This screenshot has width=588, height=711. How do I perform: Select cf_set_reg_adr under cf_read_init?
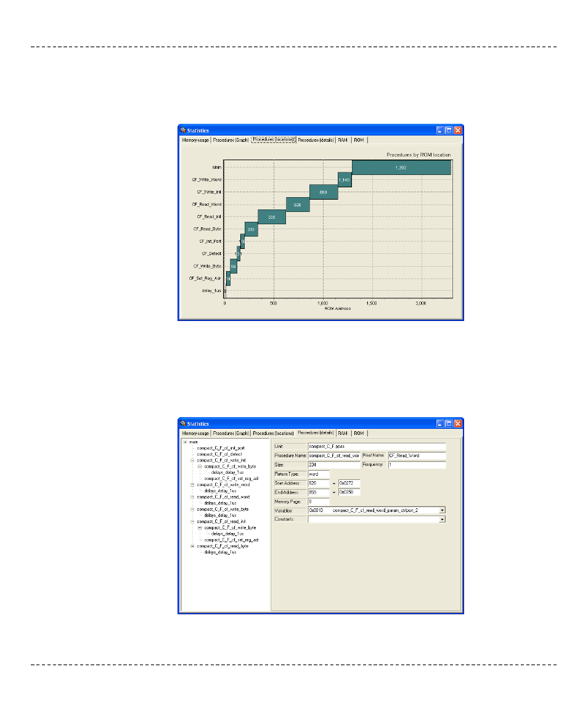click(x=231, y=540)
